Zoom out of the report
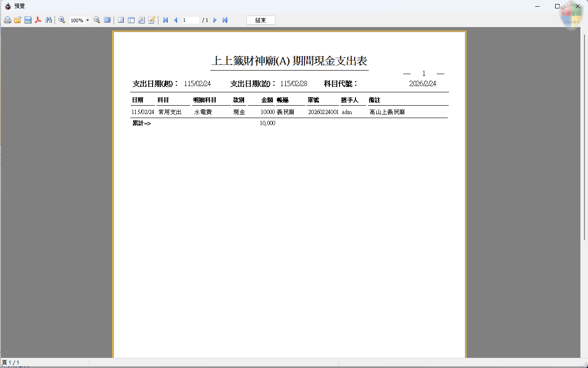588x368 pixels. pos(97,20)
